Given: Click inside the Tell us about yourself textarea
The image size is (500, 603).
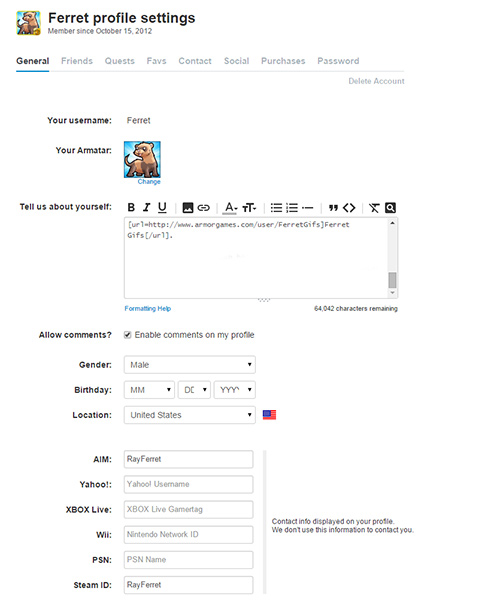Looking at the screenshot, I should coord(256,258).
